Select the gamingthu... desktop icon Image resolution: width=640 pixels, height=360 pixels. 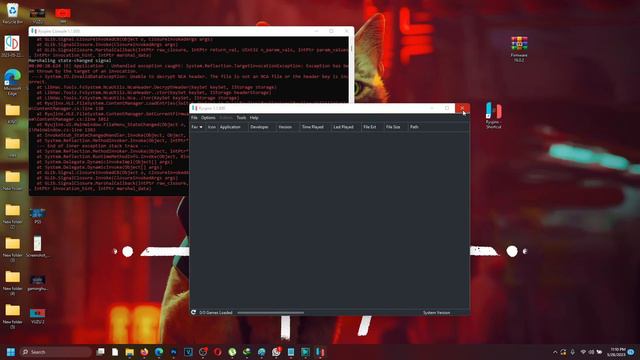coord(38,282)
